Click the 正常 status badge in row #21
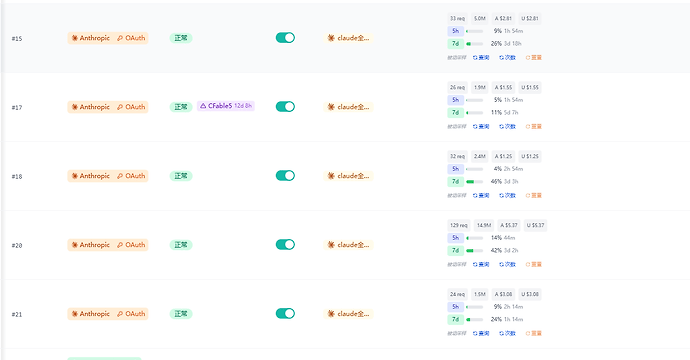Viewport: 690px width, 360px height. (181, 314)
